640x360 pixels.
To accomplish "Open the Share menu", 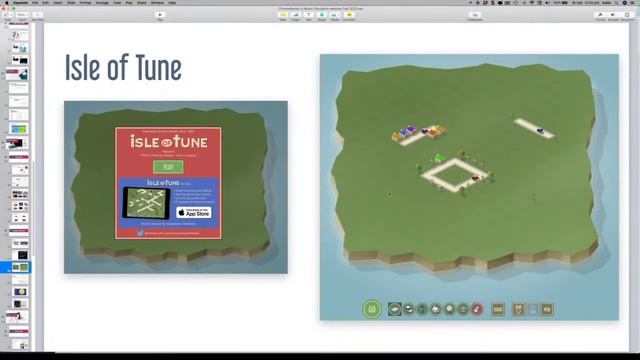I will pos(142,3).
